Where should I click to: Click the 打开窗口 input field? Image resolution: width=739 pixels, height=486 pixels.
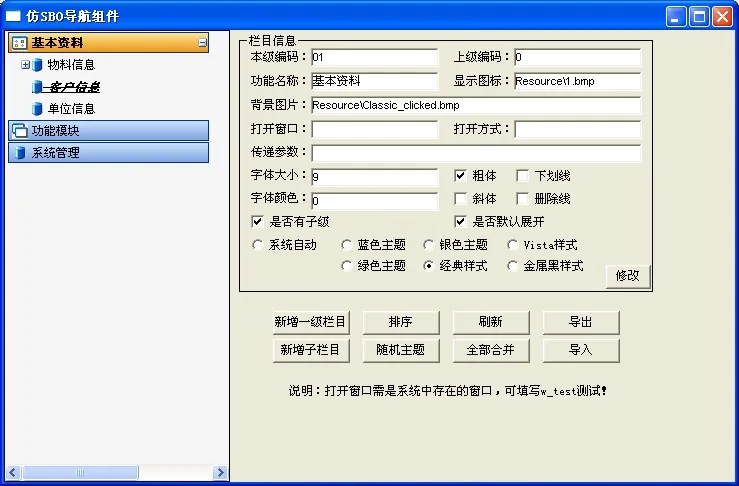tap(375, 129)
